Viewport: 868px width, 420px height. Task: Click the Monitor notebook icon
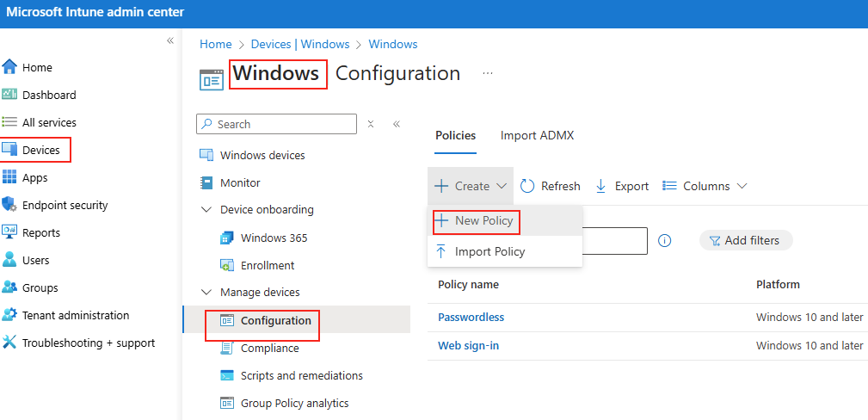206,182
